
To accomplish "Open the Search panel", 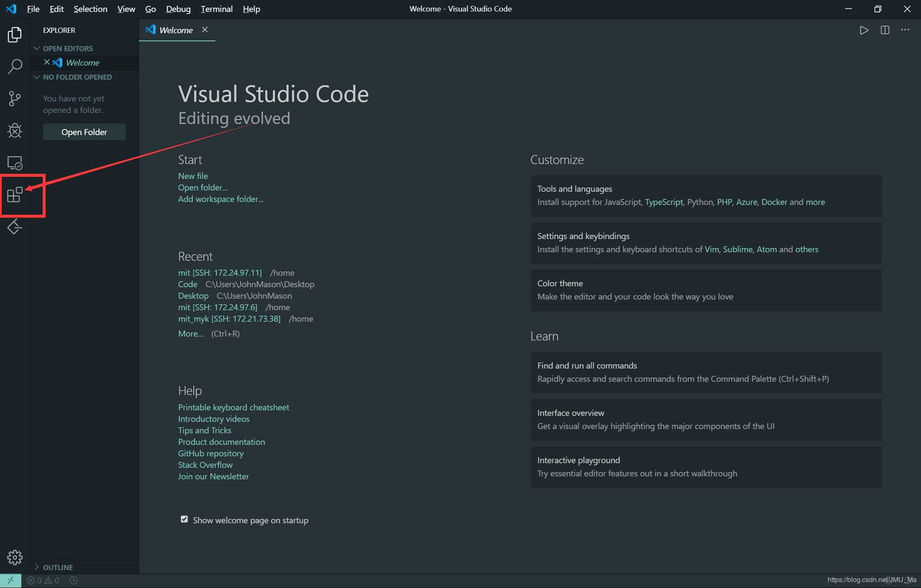I will click(x=15, y=66).
